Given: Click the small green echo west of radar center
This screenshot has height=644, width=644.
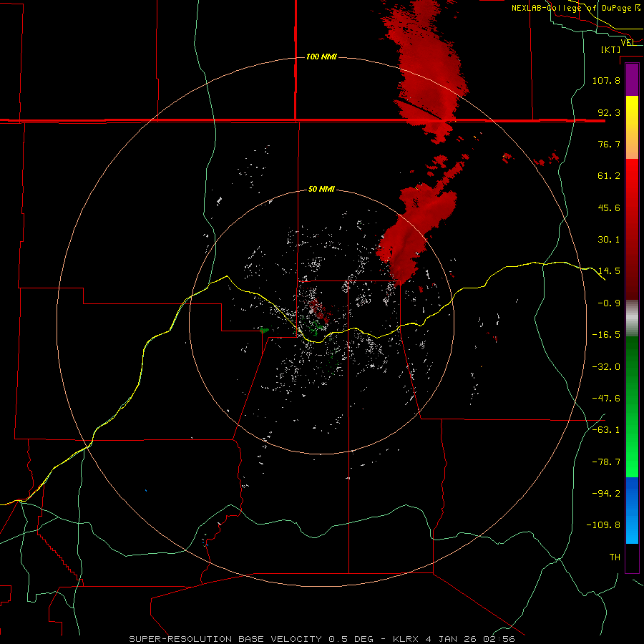Looking at the screenshot, I should [x=263, y=330].
